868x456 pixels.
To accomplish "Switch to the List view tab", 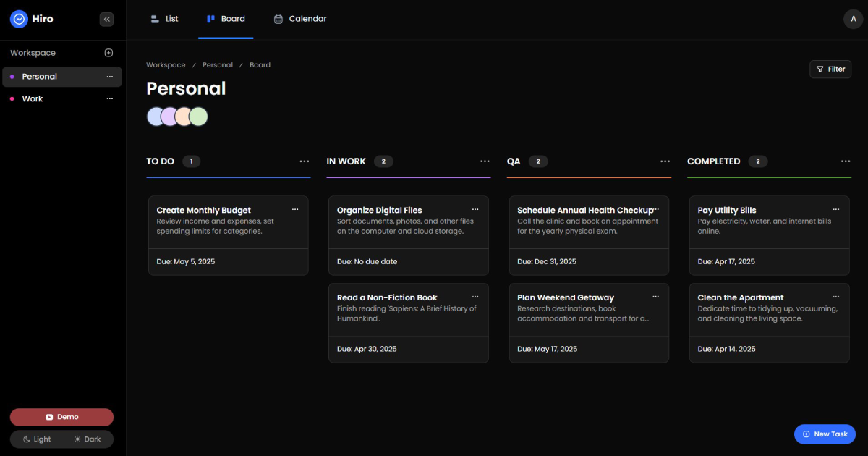I will click(165, 19).
